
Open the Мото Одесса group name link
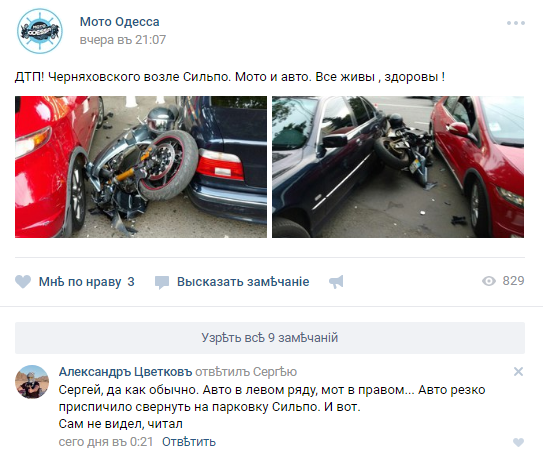pyautogui.click(x=119, y=21)
